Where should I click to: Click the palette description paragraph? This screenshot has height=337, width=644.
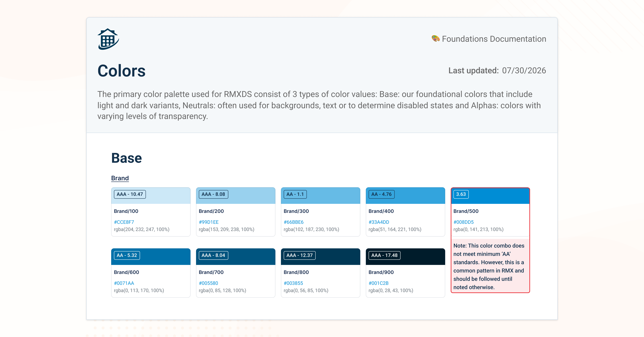coord(319,105)
